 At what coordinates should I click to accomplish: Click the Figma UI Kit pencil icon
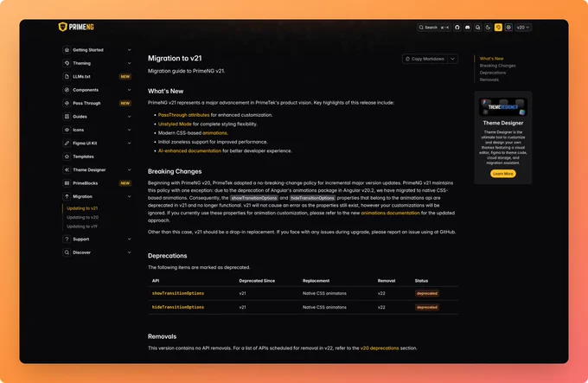pyautogui.click(x=67, y=144)
